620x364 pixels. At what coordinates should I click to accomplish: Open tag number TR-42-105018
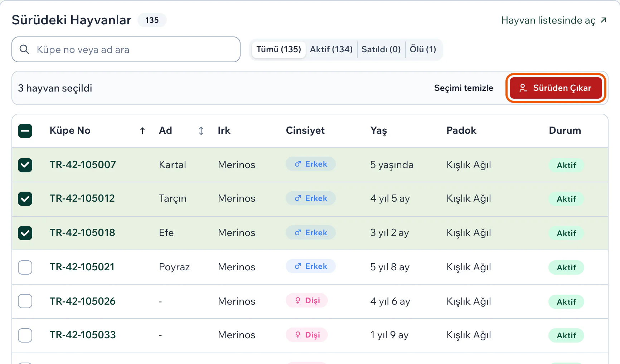click(82, 233)
